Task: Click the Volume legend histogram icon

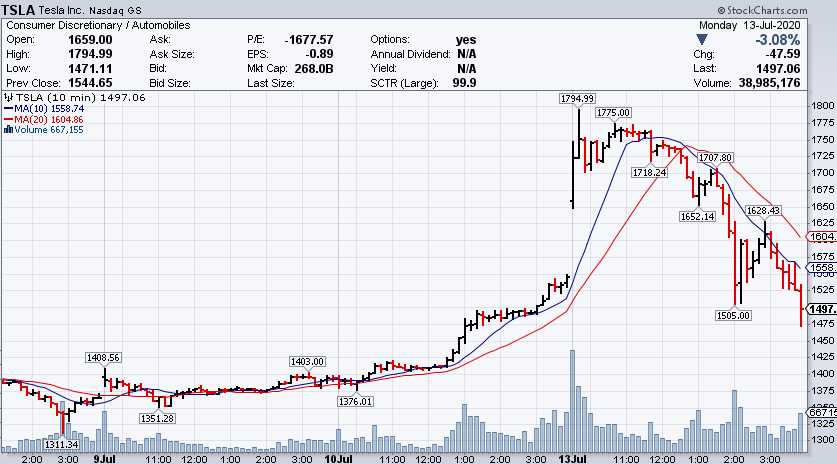Action: [x=6, y=129]
